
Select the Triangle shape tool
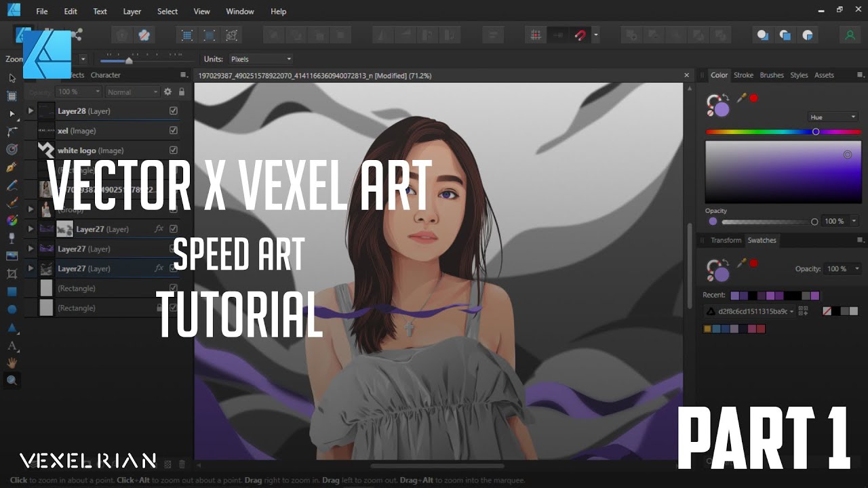click(x=12, y=327)
